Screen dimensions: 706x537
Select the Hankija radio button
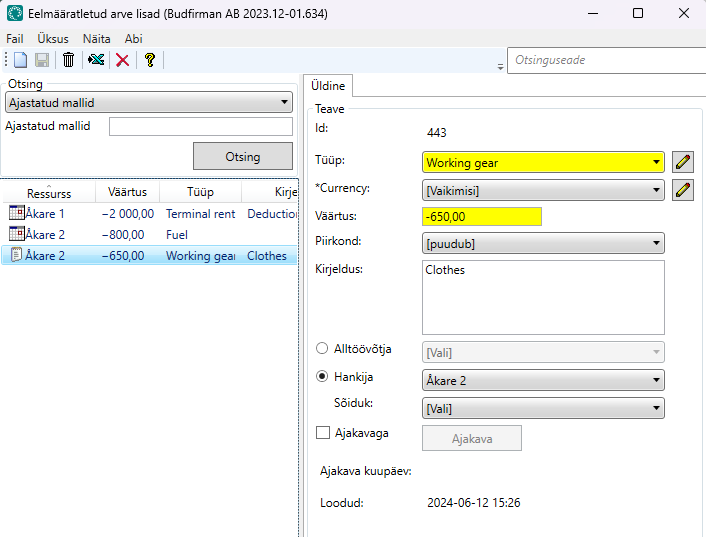pyautogui.click(x=322, y=377)
